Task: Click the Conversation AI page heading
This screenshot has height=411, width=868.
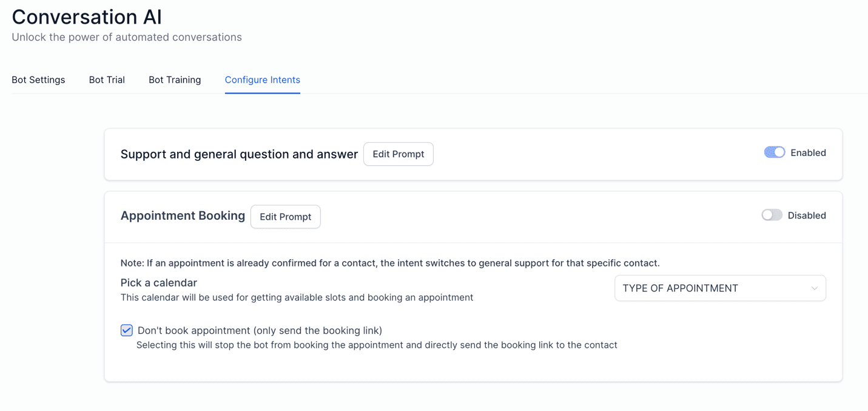Action: click(87, 17)
